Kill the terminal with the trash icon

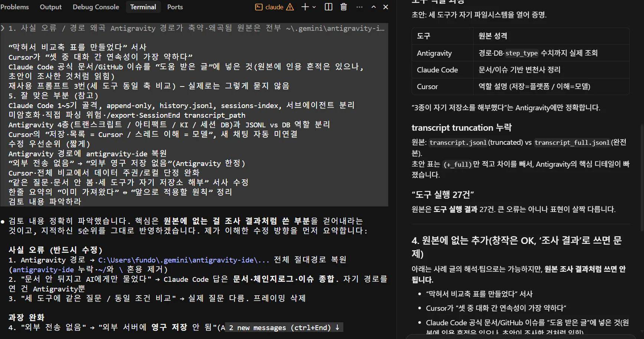point(344,7)
